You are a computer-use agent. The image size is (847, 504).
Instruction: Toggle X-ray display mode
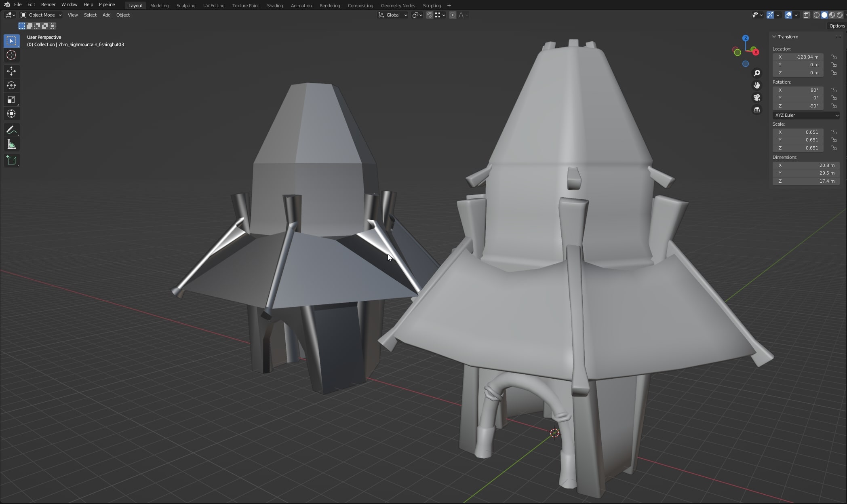(806, 15)
